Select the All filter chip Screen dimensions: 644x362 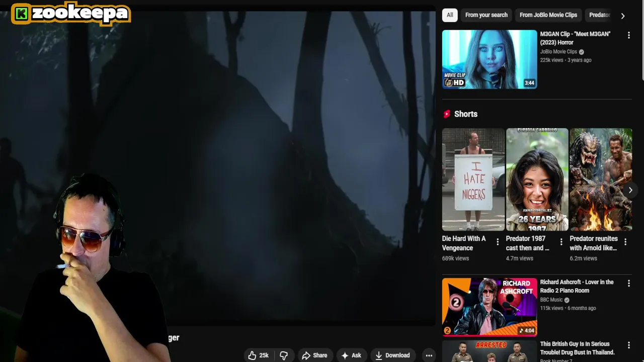(x=450, y=15)
